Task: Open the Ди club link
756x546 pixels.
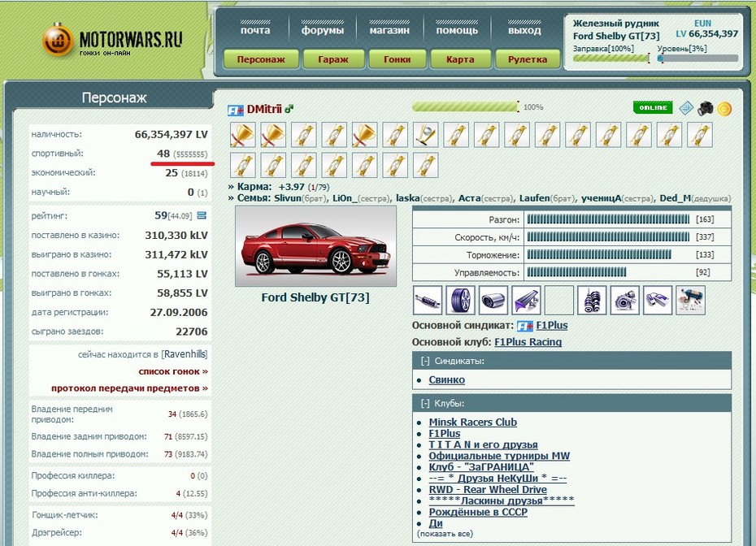Action: click(x=436, y=523)
